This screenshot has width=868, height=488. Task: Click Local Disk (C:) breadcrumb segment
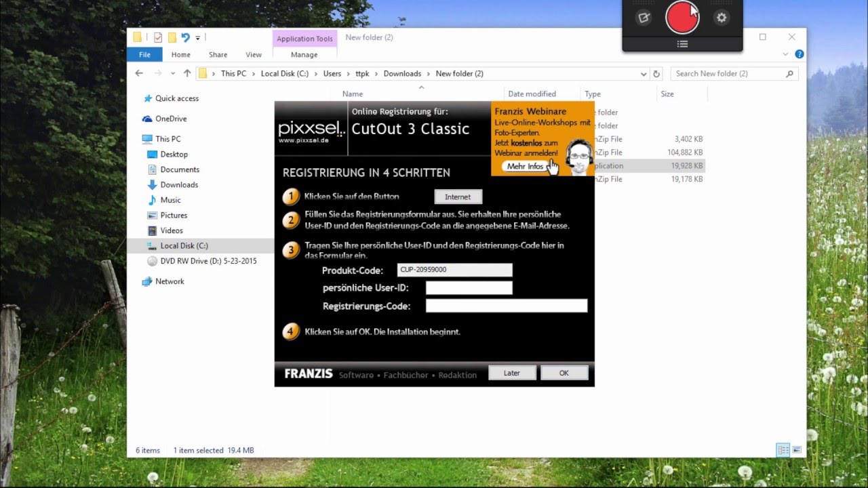285,73
